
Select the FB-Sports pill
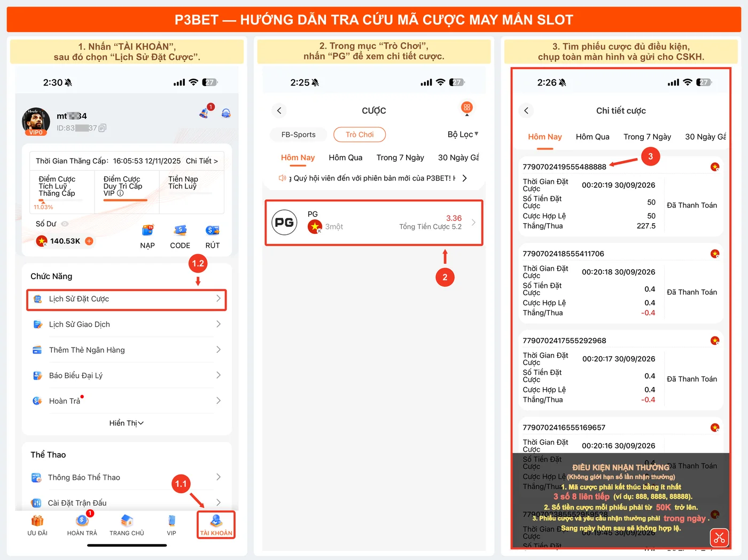point(299,135)
